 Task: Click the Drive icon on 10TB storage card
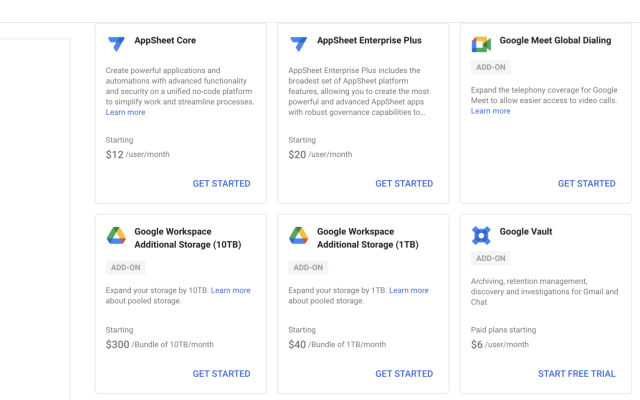pos(116,236)
